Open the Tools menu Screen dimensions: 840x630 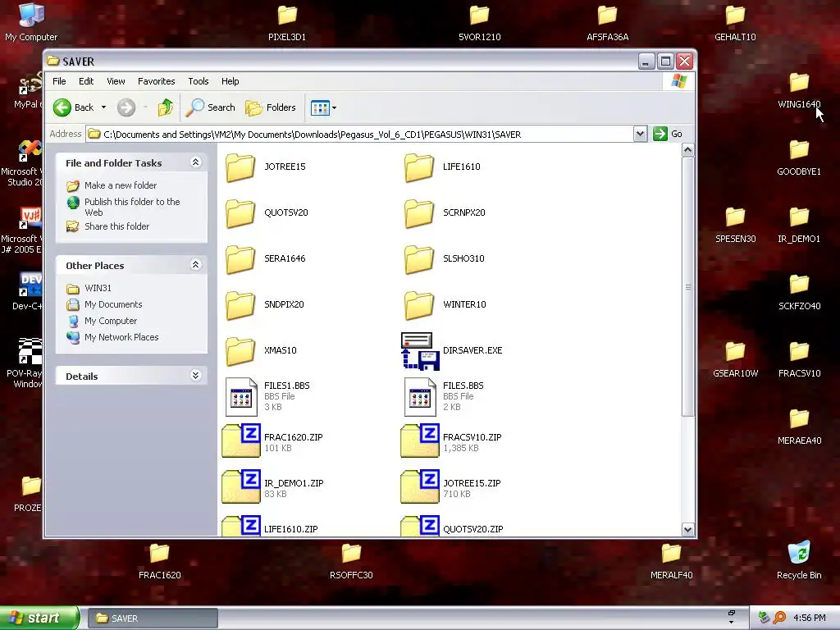pos(199,81)
